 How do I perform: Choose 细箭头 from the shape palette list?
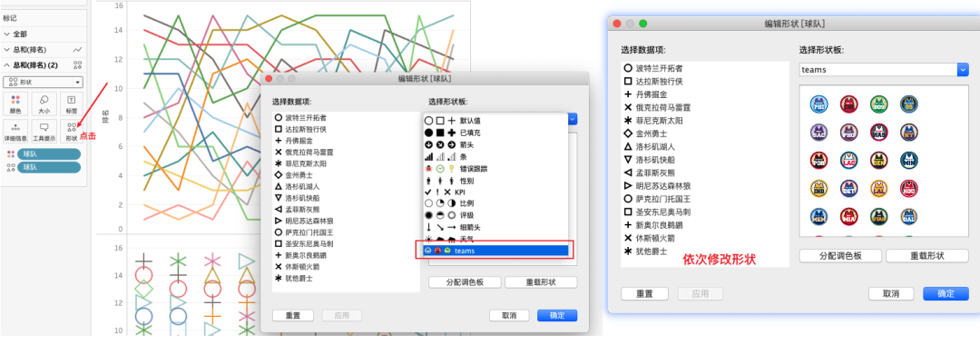(495, 227)
